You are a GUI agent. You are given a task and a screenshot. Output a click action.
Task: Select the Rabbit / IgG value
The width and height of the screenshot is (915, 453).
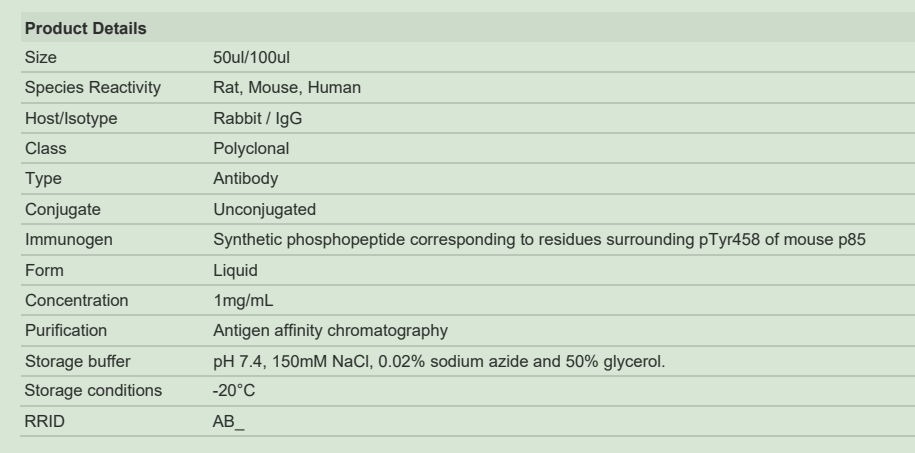coord(258,119)
